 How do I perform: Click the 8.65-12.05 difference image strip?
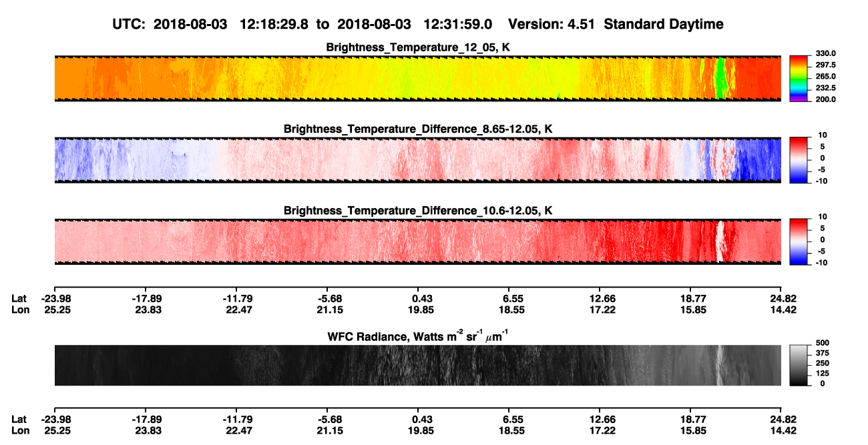point(417,159)
